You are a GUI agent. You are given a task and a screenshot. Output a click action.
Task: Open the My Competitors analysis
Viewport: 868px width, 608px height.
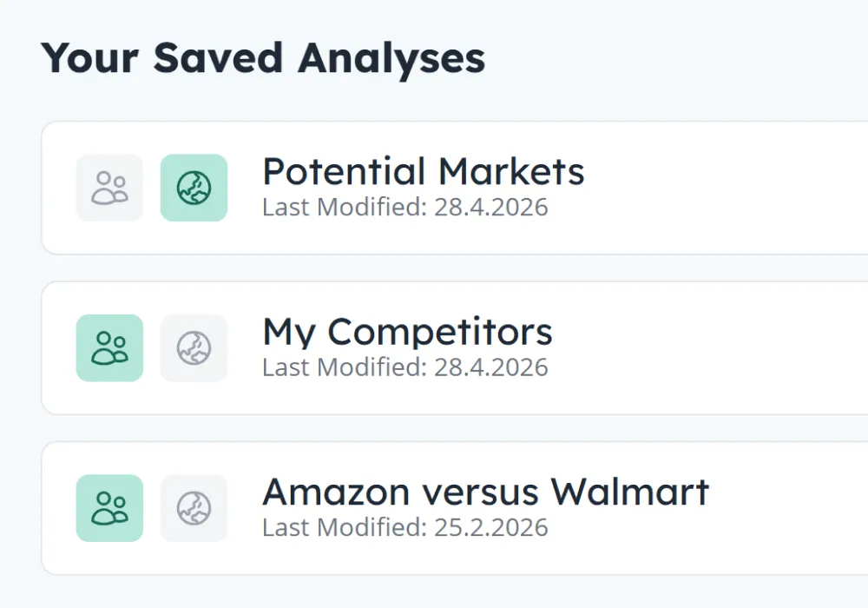coord(407,332)
